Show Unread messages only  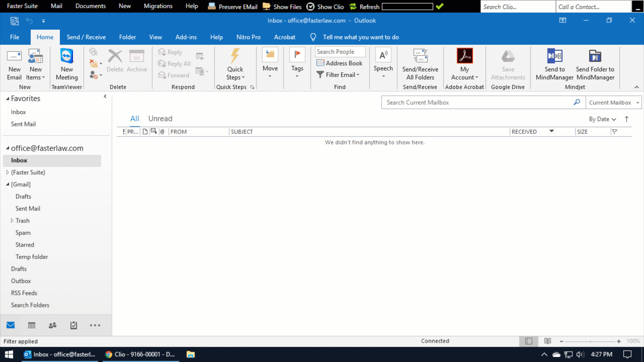(x=160, y=119)
